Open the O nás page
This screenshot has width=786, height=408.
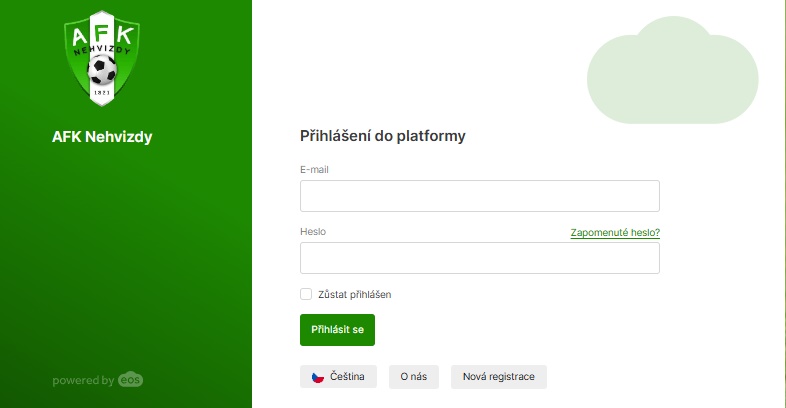click(414, 376)
